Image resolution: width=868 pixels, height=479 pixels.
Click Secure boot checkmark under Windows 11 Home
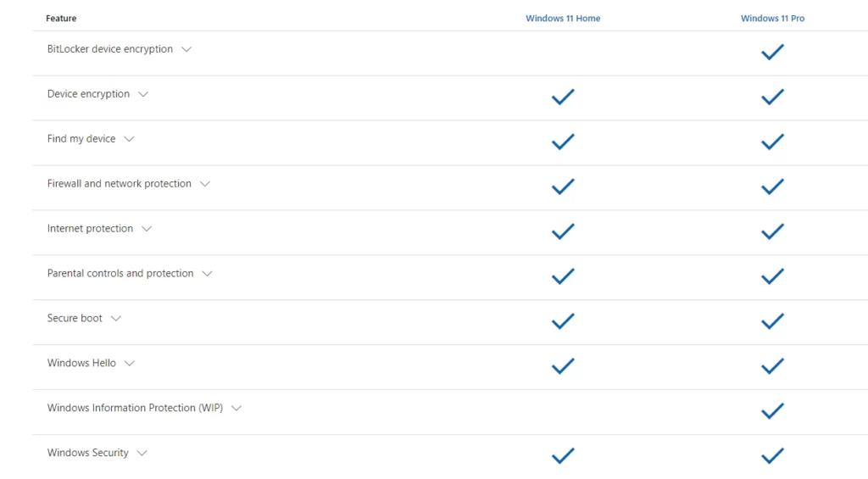click(x=563, y=321)
